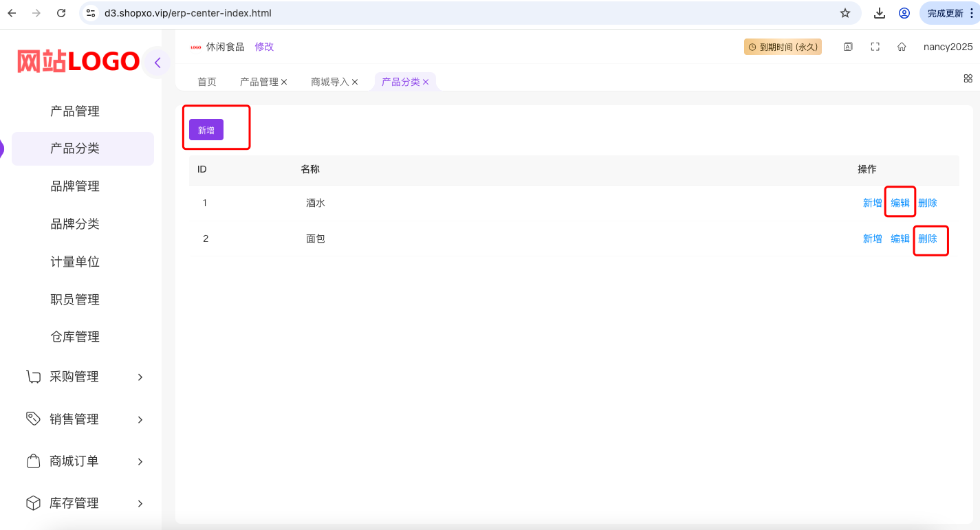Open 产品管理 in the sidebar

coord(75,111)
